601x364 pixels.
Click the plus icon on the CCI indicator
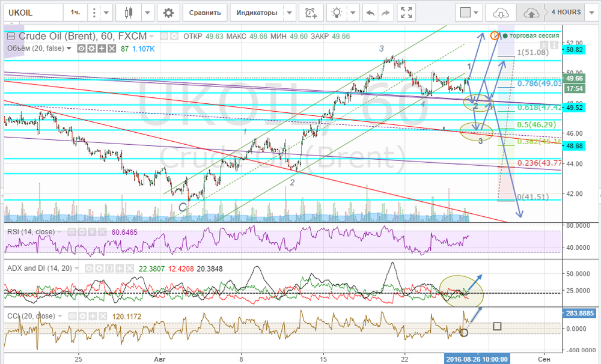tap(93, 317)
